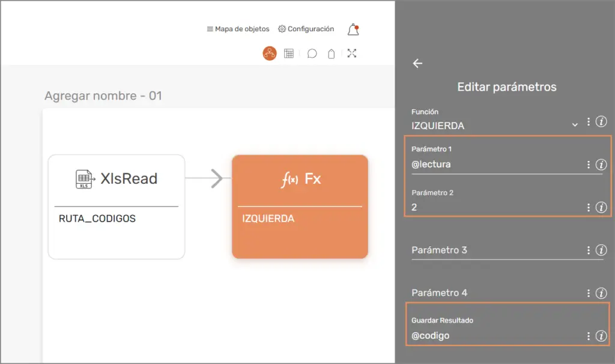Image resolution: width=615 pixels, height=364 pixels.
Task: Open the comments speech bubble icon
Action: [312, 53]
